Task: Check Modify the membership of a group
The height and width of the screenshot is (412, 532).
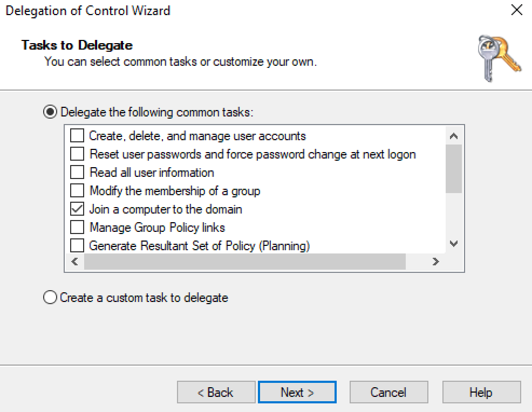Action: point(78,191)
